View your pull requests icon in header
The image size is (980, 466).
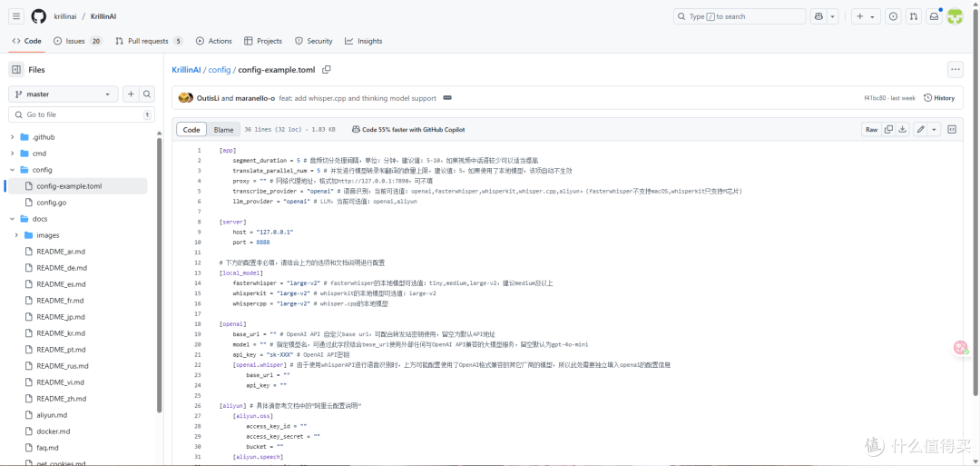[914, 17]
